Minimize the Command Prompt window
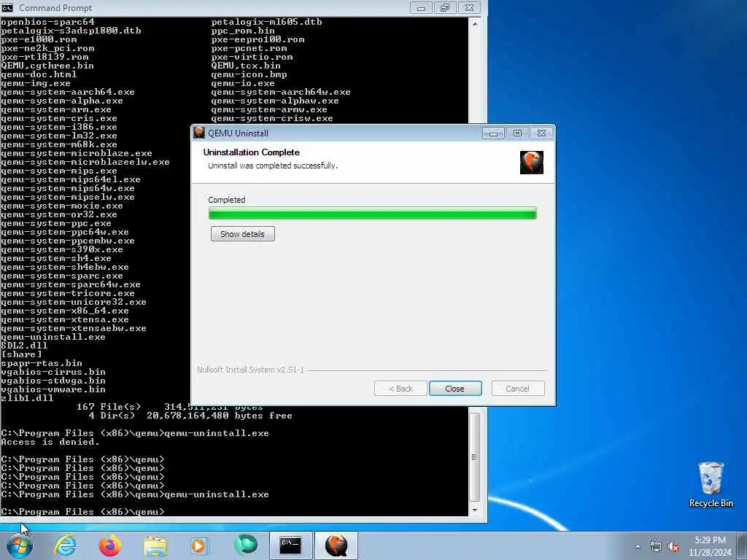The width and height of the screenshot is (747, 560). 421,7
